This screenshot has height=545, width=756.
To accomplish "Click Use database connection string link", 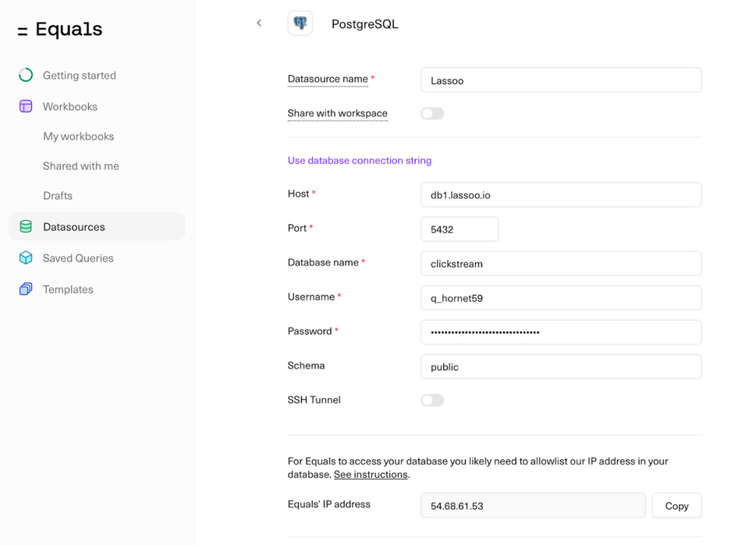I will (360, 160).
